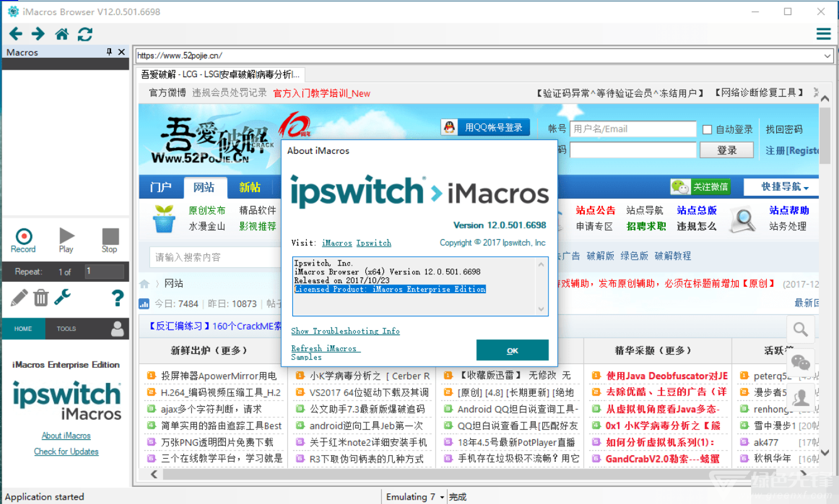Close the Macros panel
The height and width of the screenshot is (504, 839).
tap(122, 52)
